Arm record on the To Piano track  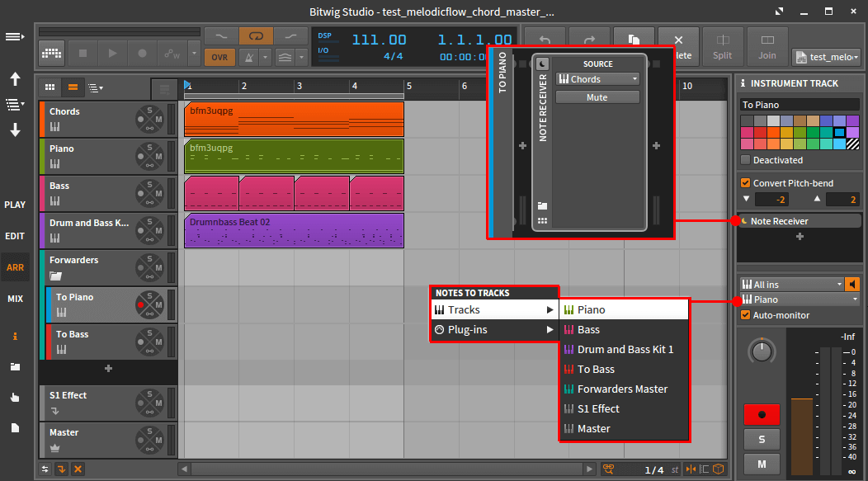tap(140, 305)
